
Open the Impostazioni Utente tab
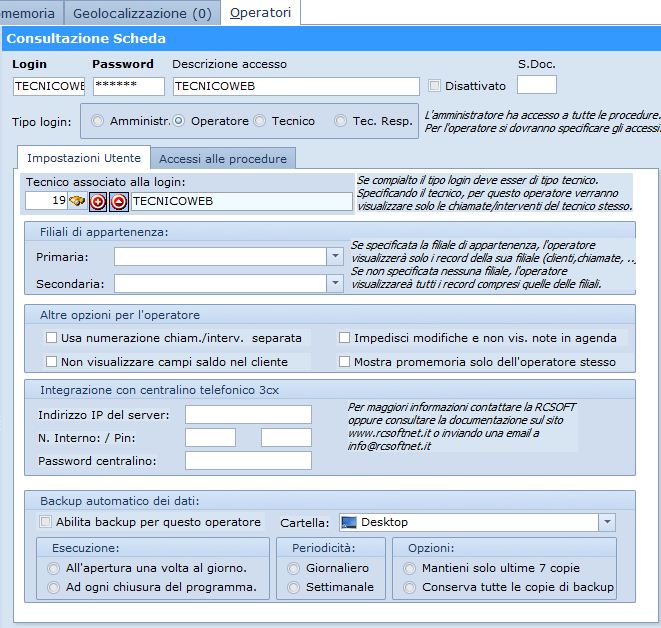[x=84, y=158]
